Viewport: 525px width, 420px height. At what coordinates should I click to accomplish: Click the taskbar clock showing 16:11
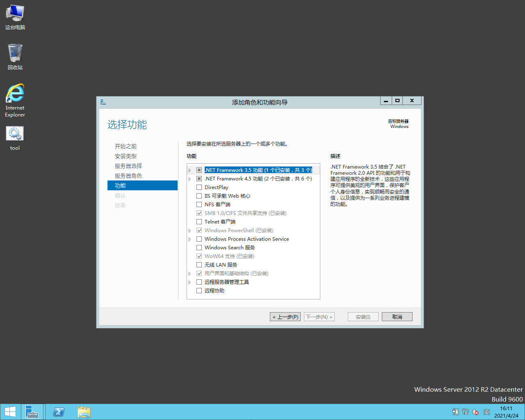pos(506,412)
